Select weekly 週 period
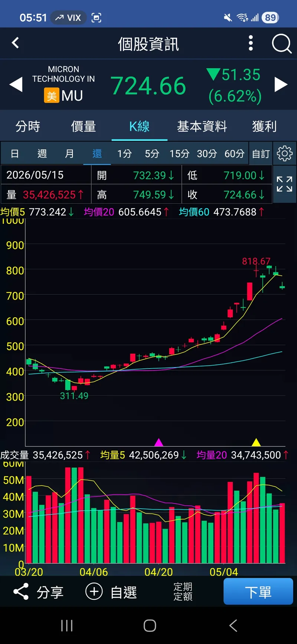This screenshot has width=297, height=644. click(42, 153)
